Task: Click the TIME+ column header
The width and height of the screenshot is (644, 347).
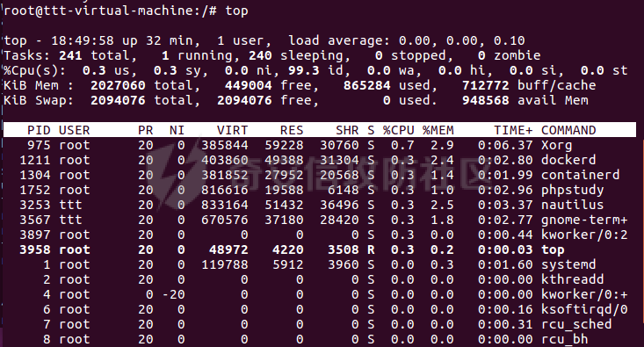Action: 513,130
